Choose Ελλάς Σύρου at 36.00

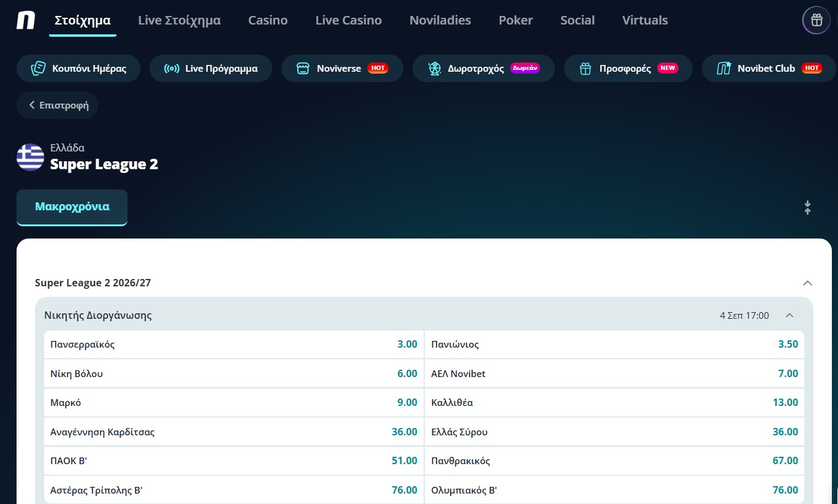point(614,432)
